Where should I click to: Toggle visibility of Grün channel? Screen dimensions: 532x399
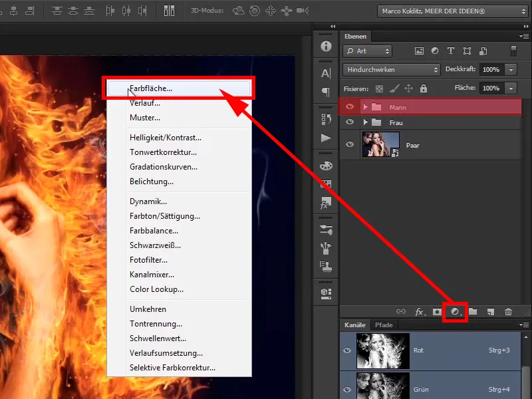(347, 390)
